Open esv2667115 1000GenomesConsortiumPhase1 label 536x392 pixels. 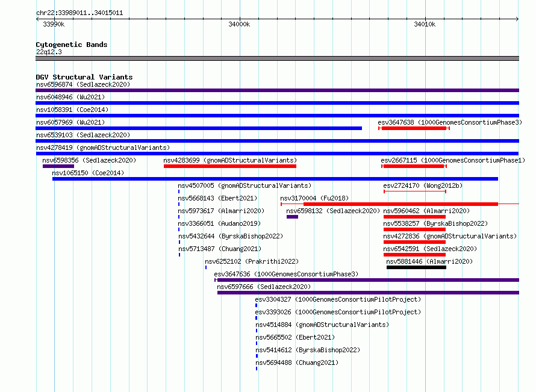coord(453,160)
